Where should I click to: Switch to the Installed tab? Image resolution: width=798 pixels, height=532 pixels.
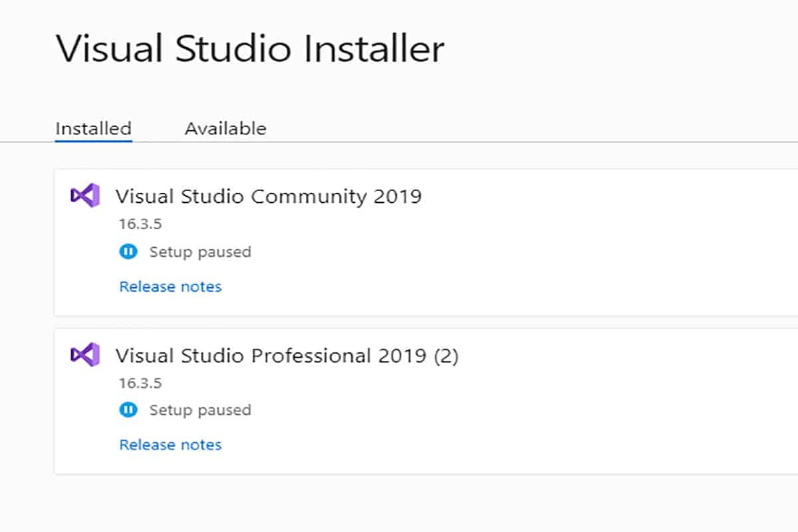point(92,128)
